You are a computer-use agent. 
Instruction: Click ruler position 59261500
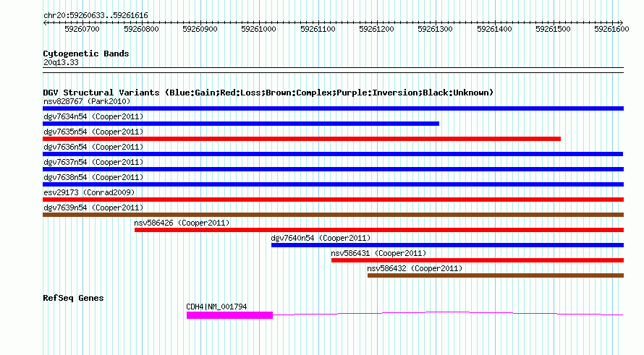point(554,29)
